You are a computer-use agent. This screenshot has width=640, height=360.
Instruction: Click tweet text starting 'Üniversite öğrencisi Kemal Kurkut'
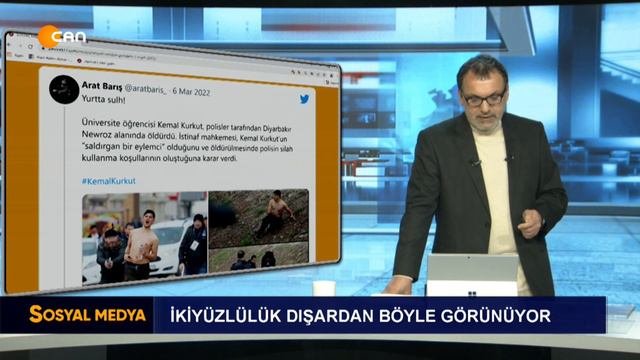click(x=187, y=125)
